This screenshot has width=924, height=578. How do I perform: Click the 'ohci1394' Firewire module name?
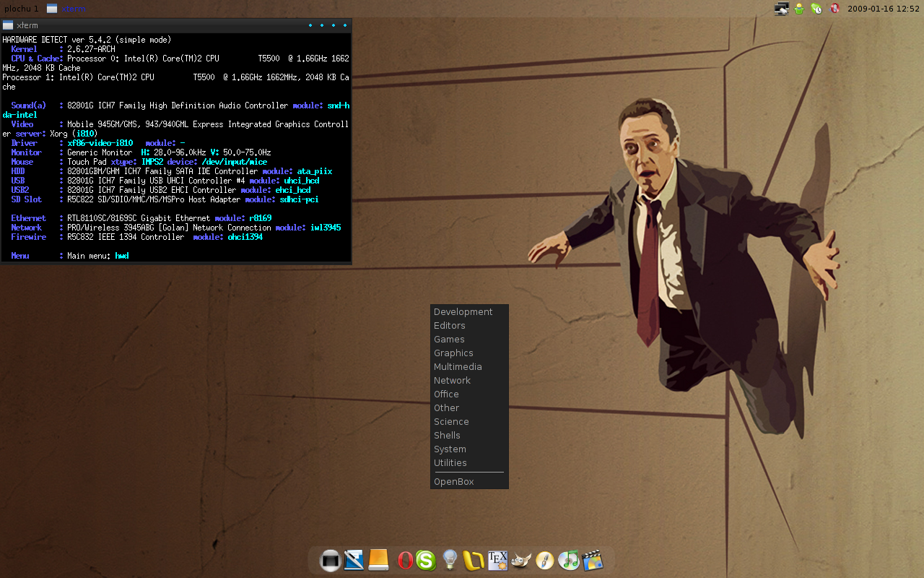coord(245,237)
